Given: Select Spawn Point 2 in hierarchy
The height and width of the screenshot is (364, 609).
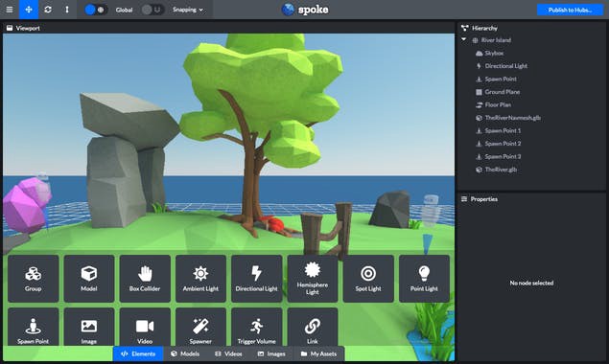Looking at the screenshot, I should 503,144.
